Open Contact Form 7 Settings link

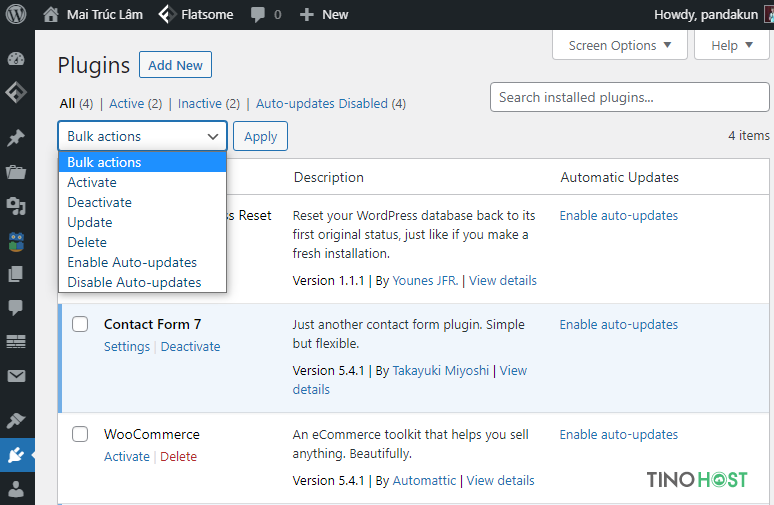pos(126,347)
